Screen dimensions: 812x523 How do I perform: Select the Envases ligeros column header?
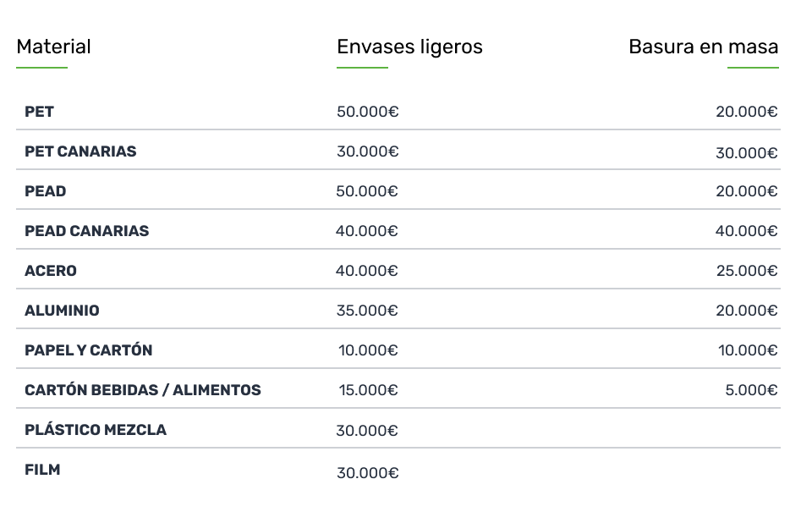point(409,47)
